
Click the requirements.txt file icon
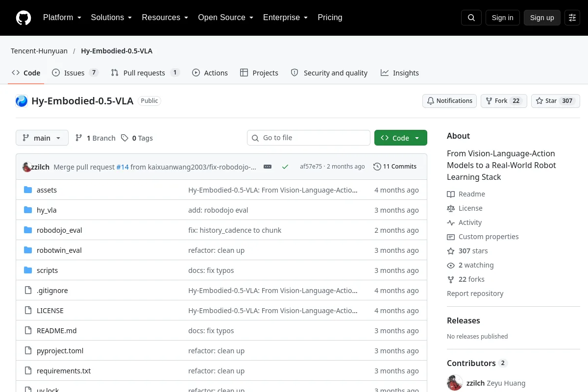[28, 371]
